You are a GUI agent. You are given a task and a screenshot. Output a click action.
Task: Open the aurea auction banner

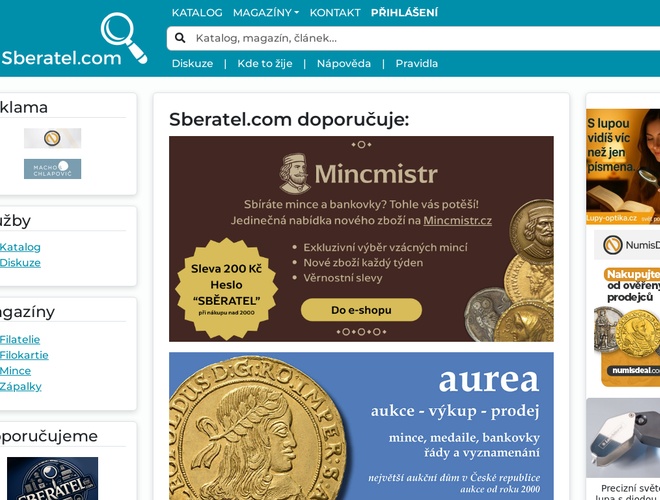[361, 426]
